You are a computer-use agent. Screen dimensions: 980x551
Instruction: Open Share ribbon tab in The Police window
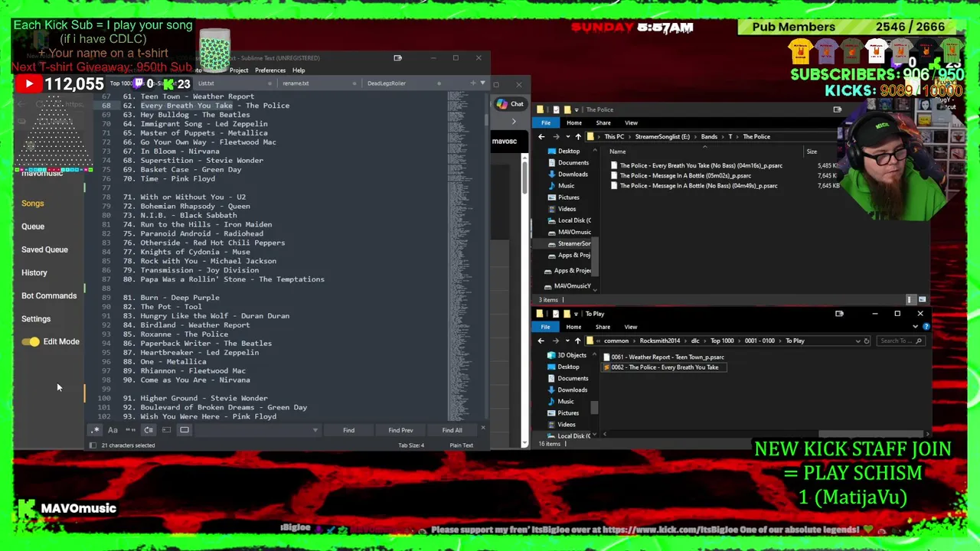click(603, 122)
